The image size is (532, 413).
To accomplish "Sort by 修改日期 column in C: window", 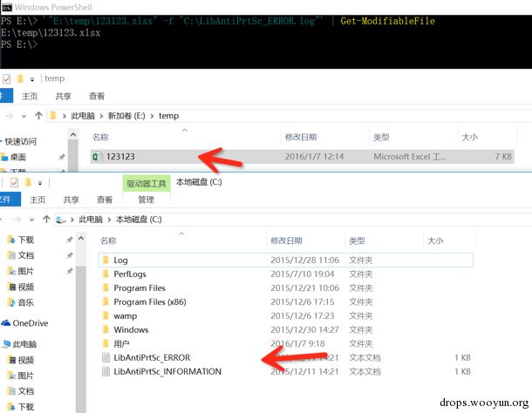I will coord(286,240).
